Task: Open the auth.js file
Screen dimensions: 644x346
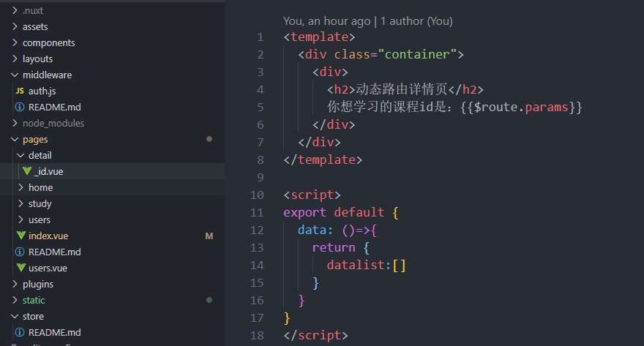Action: [x=42, y=91]
